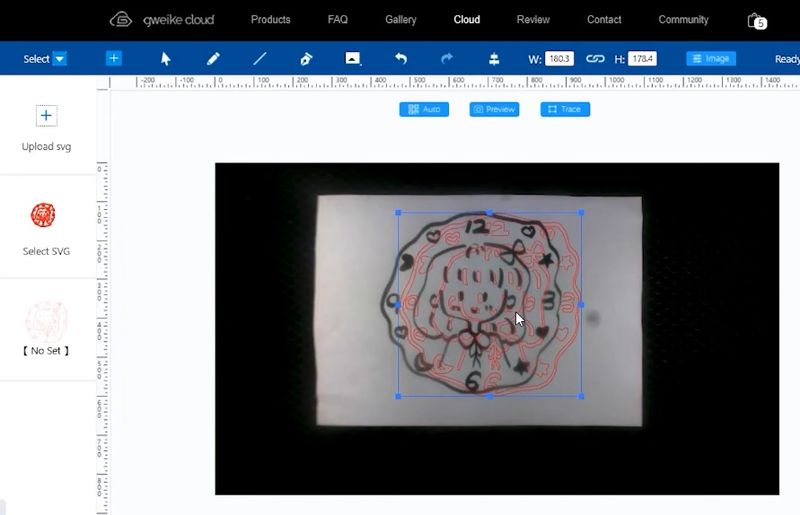Undo the last action
This screenshot has width=800, height=515.
[400, 59]
